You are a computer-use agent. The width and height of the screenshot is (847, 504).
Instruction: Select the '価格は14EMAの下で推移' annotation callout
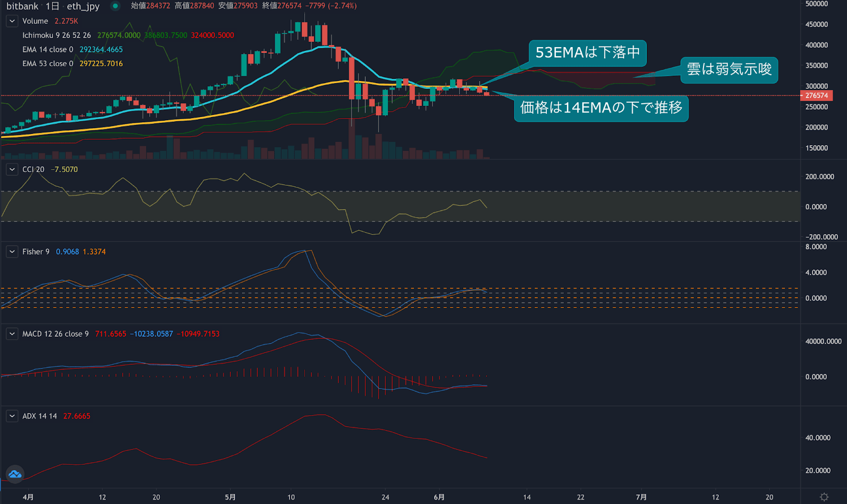[601, 108]
